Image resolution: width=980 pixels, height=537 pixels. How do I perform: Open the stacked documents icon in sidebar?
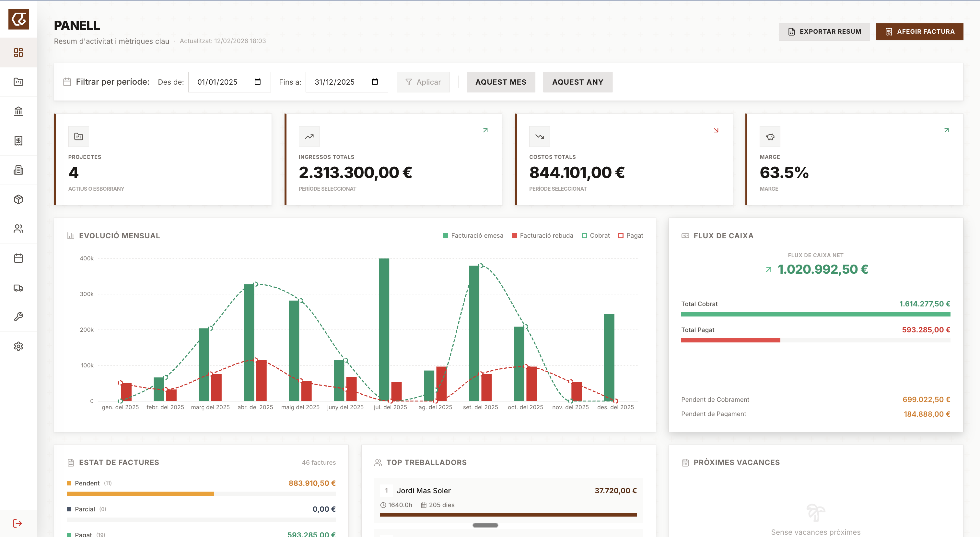18,170
